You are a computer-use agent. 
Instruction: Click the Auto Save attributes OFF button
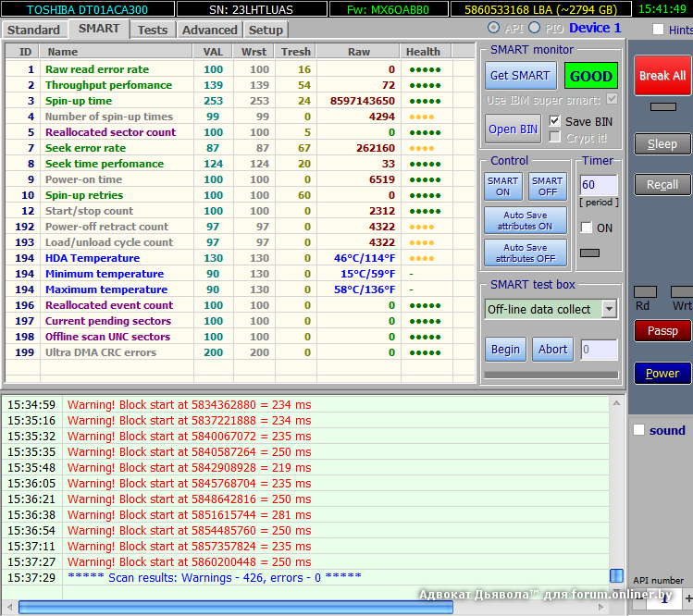525,253
